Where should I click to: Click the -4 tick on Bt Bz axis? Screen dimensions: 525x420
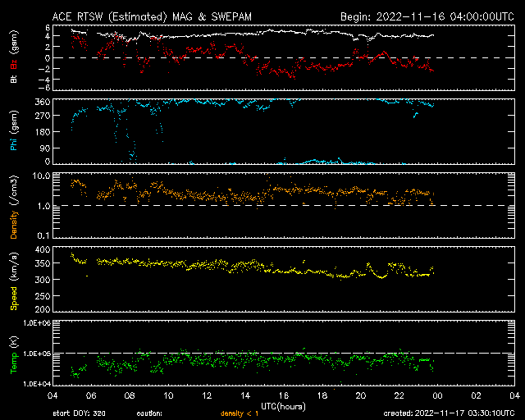tap(45, 80)
